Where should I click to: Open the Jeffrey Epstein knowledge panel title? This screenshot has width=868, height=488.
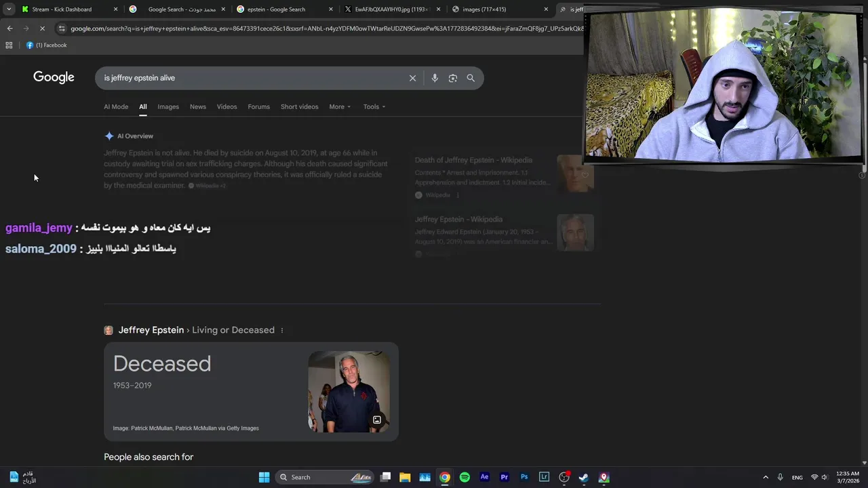pyautogui.click(x=151, y=330)
